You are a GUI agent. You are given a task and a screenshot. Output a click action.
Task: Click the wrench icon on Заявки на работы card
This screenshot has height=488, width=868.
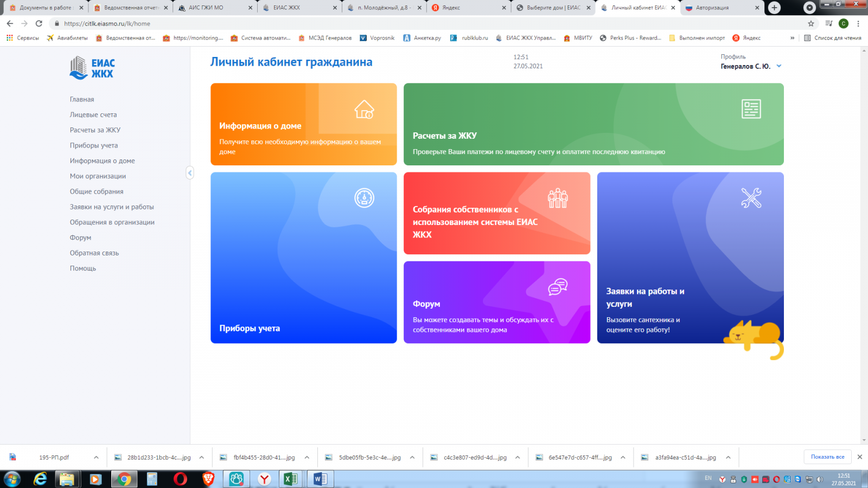click(751, 198)
